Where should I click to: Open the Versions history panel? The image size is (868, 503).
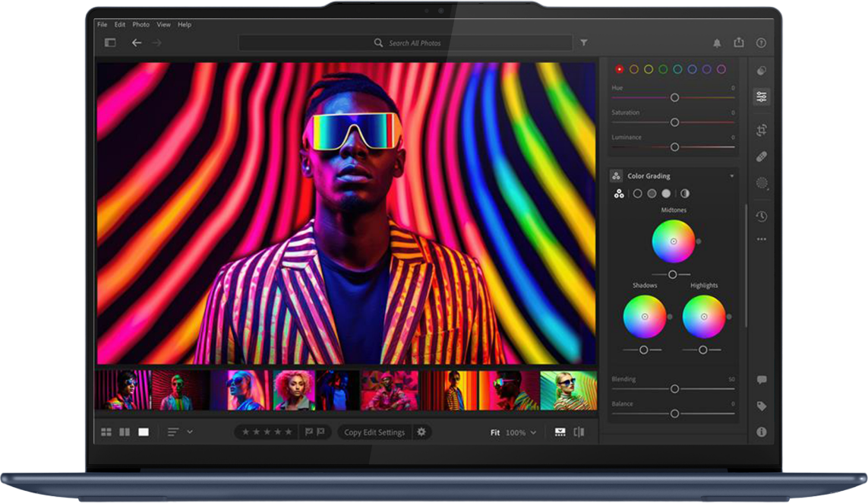[x=761, y=217]
